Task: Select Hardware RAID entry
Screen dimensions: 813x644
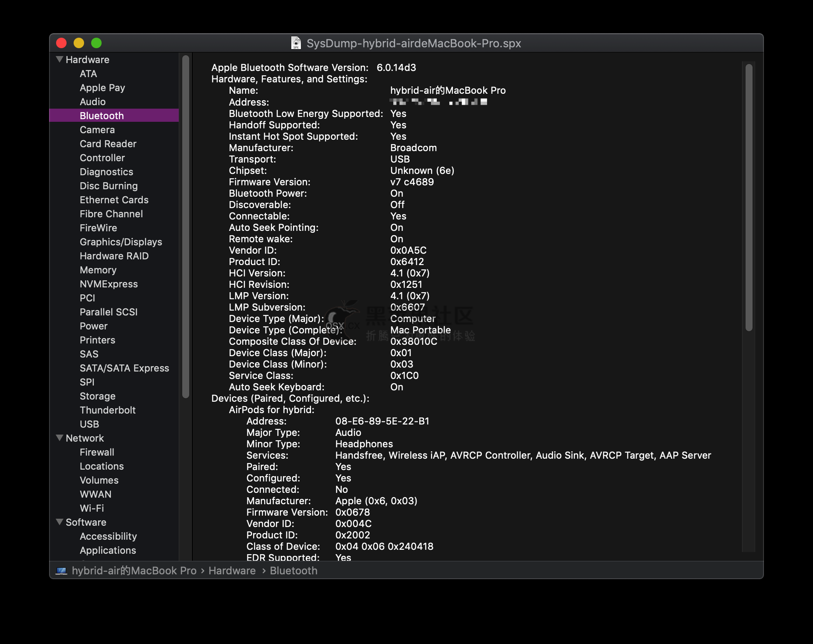Action: coord(114,256)
